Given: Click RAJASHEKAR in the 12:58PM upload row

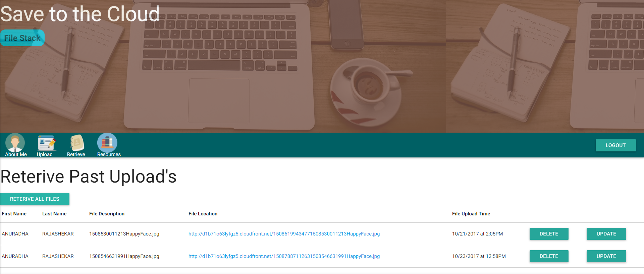Looking at the screenshot, I should click(x=58, y=256).
